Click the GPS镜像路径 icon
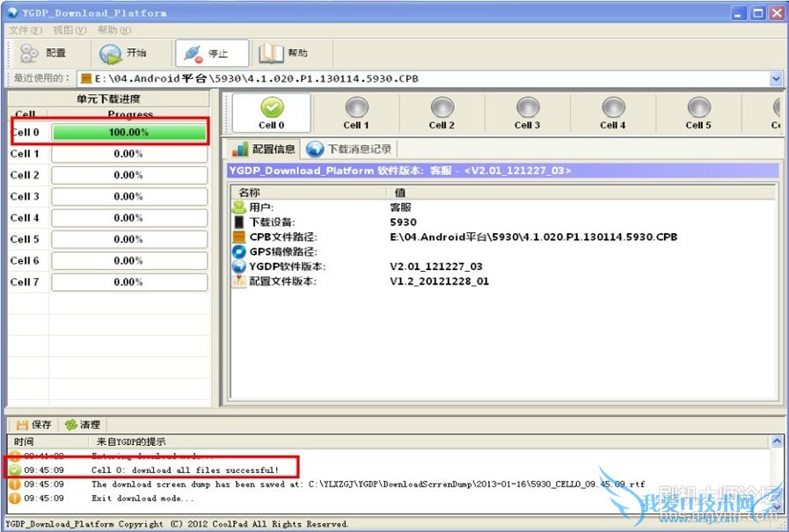This screenshot has height=532, width=789. point(238,251)
